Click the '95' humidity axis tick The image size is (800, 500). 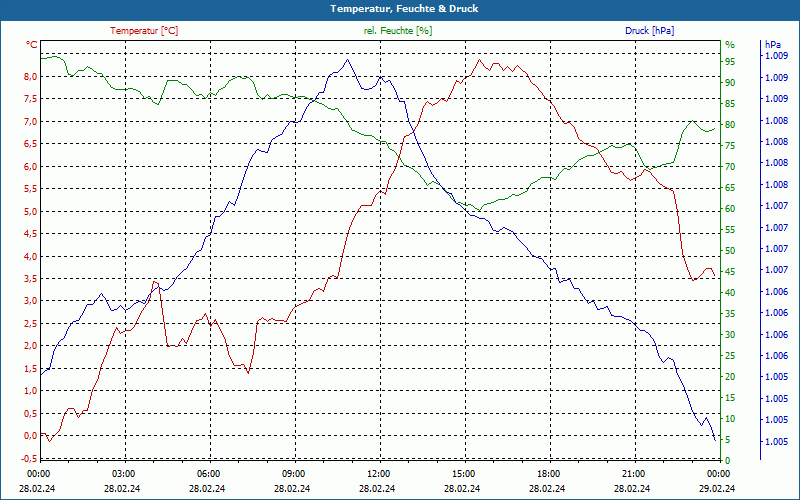pos(730,62)
